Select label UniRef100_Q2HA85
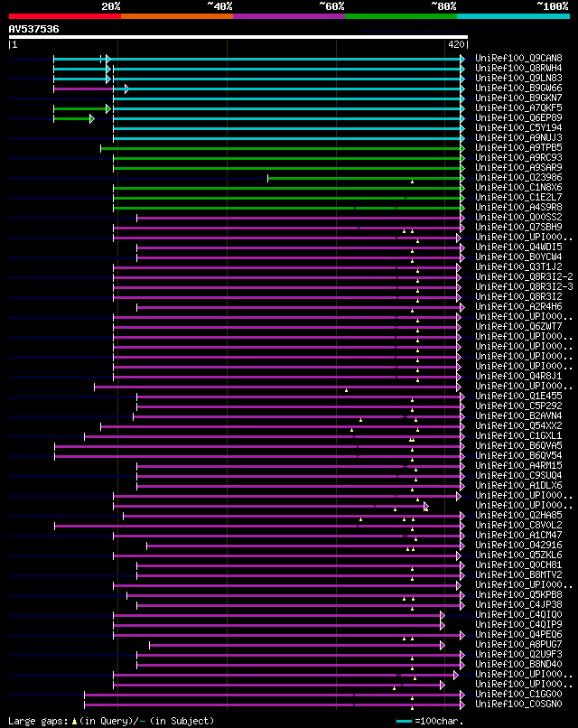The width and height of the screenshot is (578, 728). pos(518,516)
